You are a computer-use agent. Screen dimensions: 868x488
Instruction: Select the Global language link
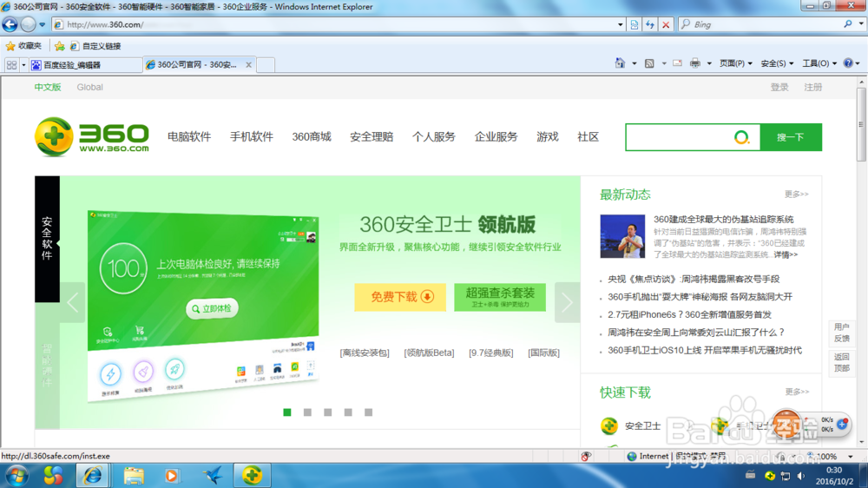89,87
